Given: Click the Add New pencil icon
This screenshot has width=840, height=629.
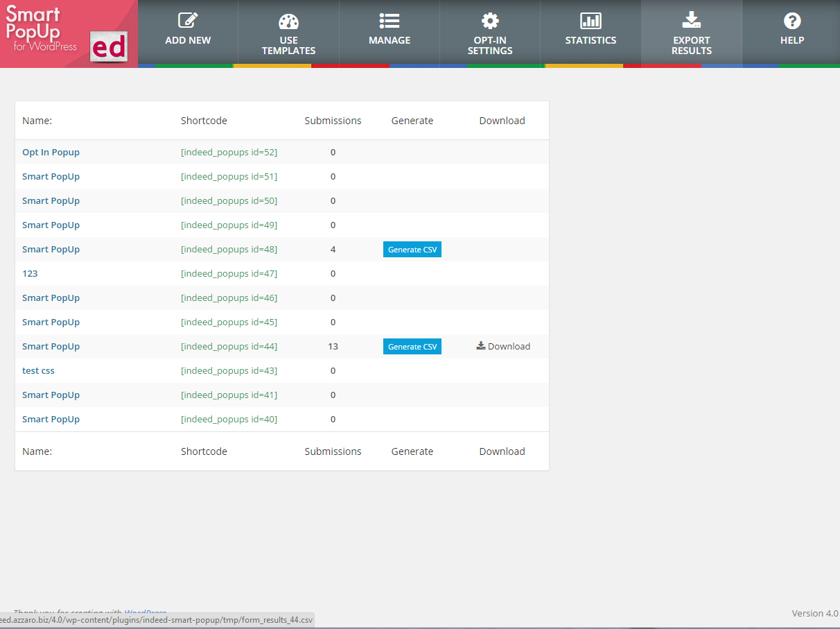Looking at the screenshot, I should (x=188, y=21).
